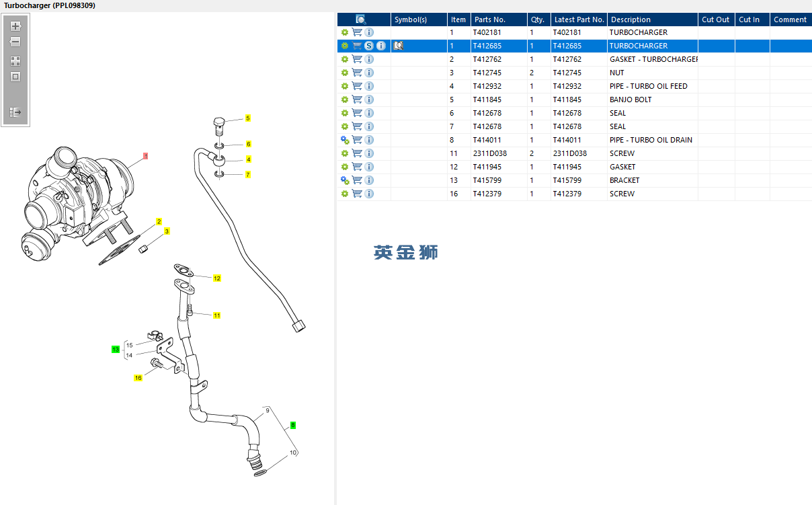Click the search icon in table header

coord(360,20)
